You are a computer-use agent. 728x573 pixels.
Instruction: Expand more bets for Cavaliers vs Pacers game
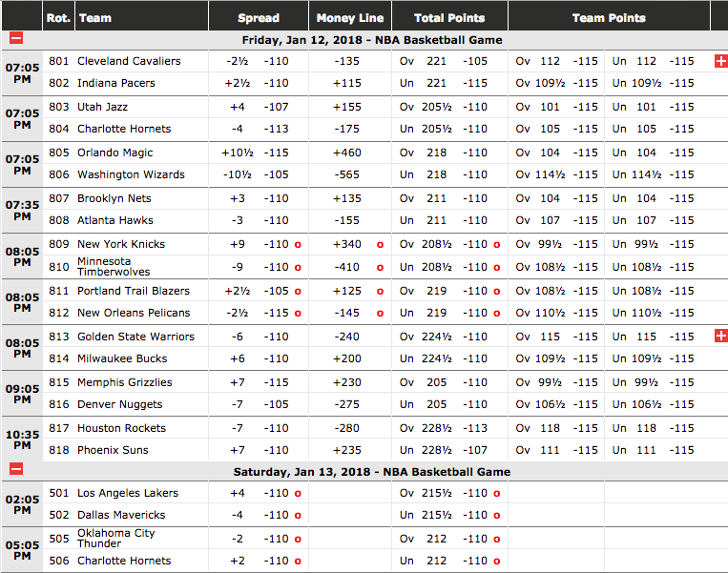point(721,61)
